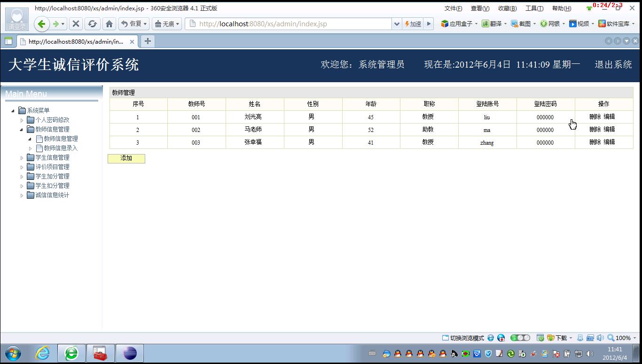
Task: Toggle the green three-dot status switch
Action: pos(520,338)
